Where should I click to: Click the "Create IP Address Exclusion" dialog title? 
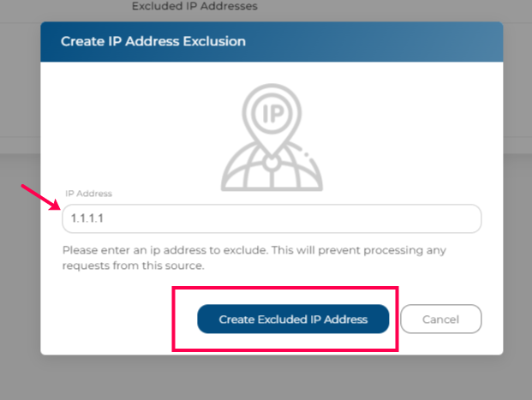[x=153, y=41]
